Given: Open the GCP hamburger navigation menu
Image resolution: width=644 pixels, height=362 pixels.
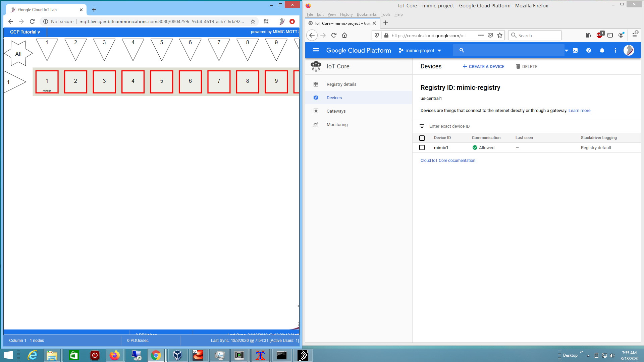Looking at the screenshot, I should [316, 50].
